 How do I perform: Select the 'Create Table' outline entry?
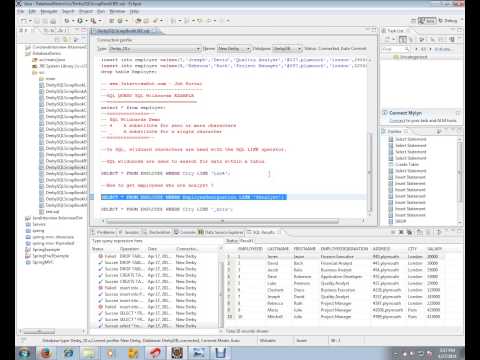[x=407, y=165]
